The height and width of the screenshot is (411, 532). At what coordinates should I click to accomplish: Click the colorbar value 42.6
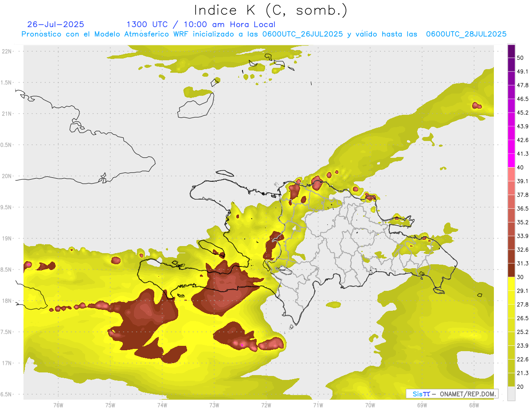523,140
